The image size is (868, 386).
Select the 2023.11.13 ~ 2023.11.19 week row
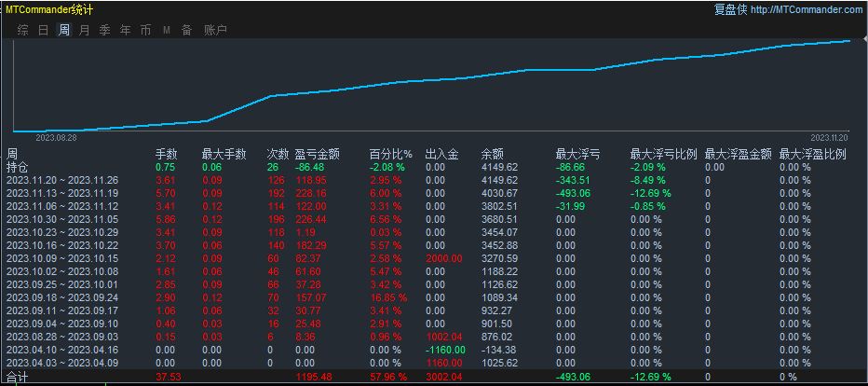point(434,193)
